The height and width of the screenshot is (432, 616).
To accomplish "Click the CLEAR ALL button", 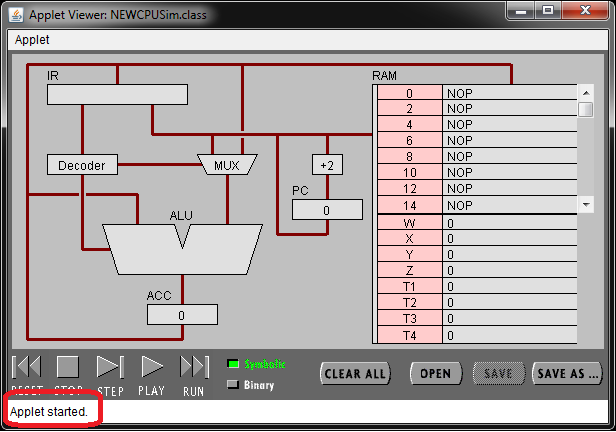I will (355, 373).
